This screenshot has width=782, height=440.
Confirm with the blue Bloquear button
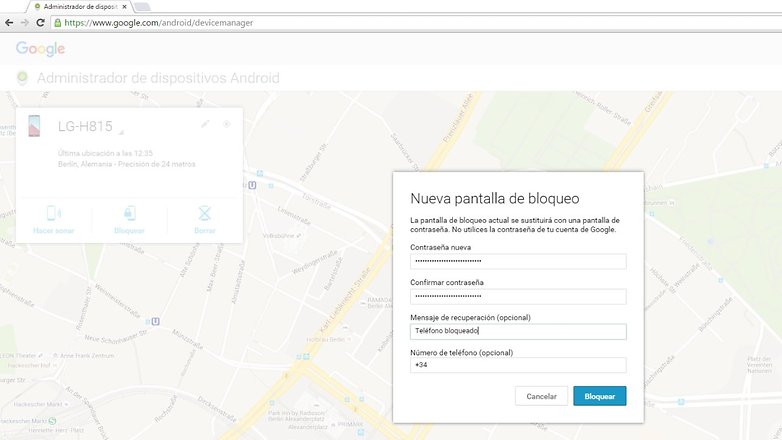[599, 396]
